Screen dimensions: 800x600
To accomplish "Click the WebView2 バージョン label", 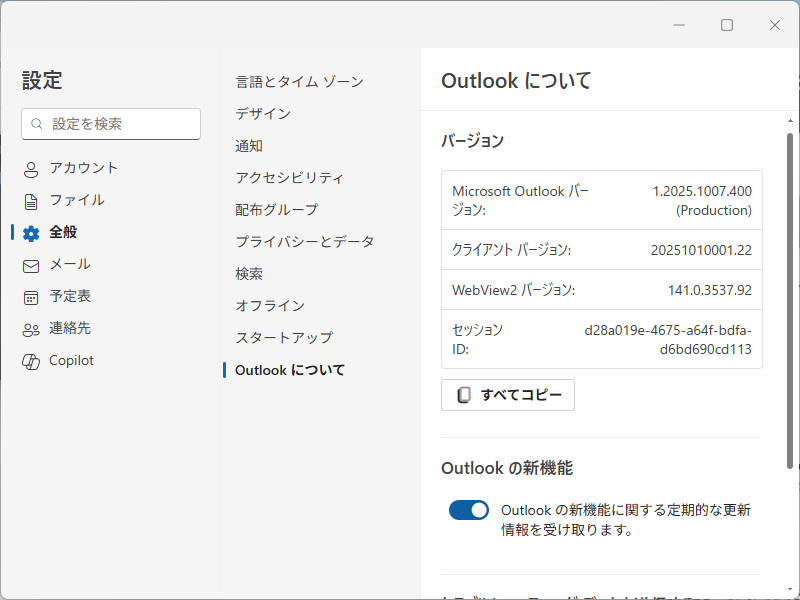I will [x=513, y=290].
